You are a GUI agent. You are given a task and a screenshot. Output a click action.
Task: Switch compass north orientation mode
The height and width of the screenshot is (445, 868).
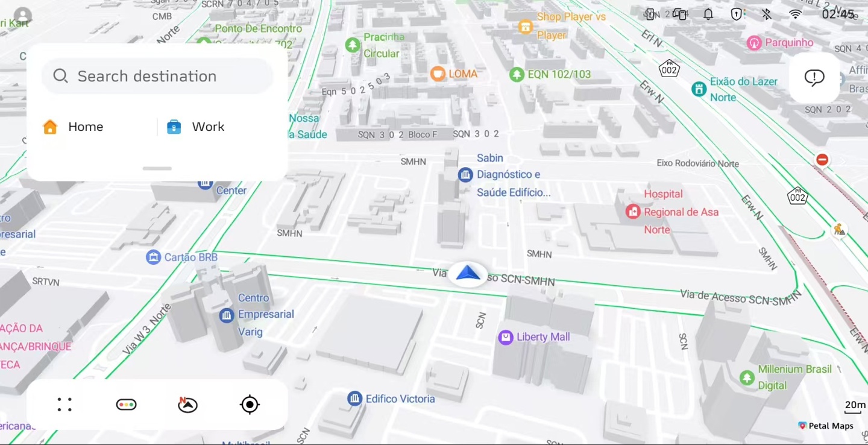[188, 405]
